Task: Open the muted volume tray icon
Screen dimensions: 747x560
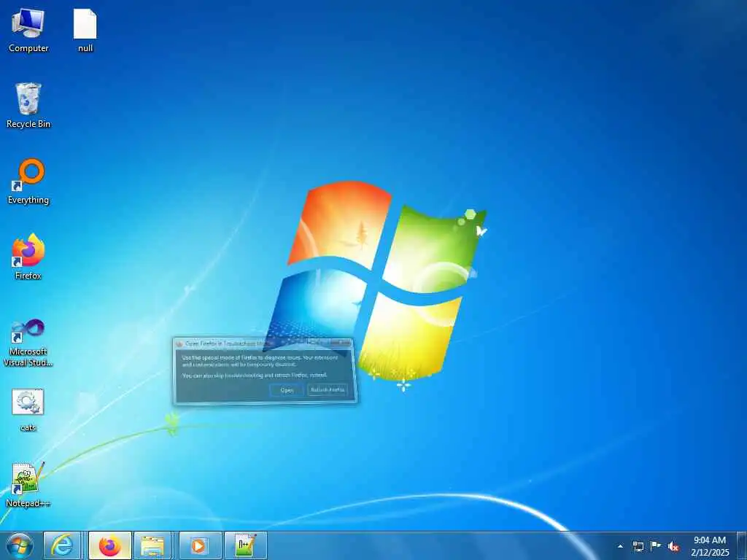Action: tap(673, 547)
